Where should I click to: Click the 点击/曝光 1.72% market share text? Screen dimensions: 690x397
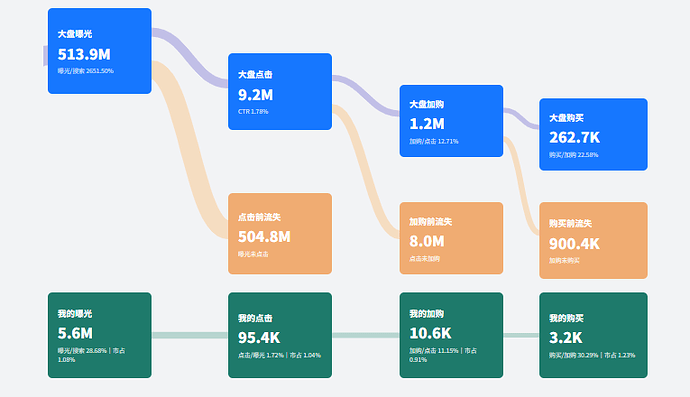(279, 355)
